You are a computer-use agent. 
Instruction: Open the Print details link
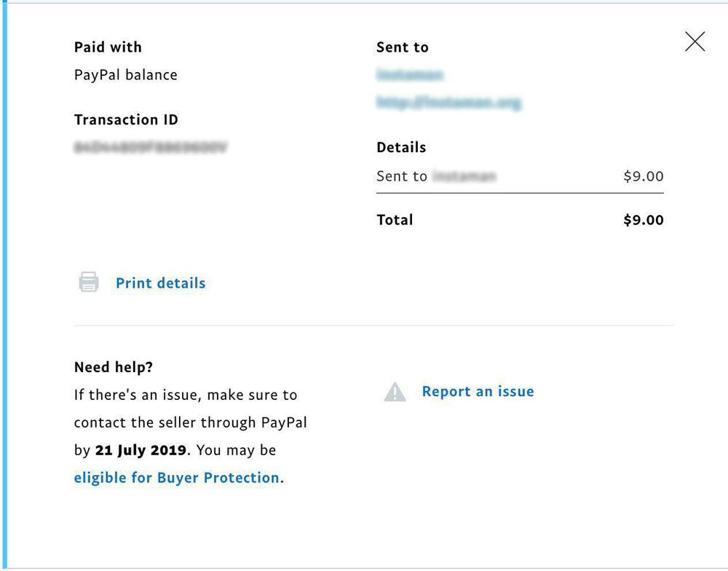pyautogui.click(x=161, y=283)
